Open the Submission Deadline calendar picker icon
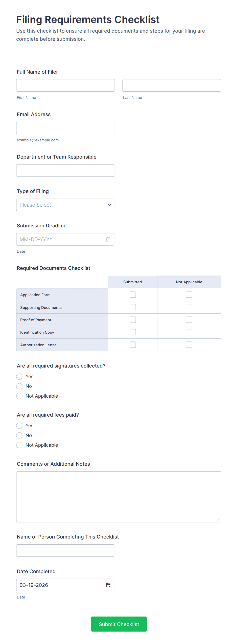Screen dimensions: 235x644 pos(108,239)
